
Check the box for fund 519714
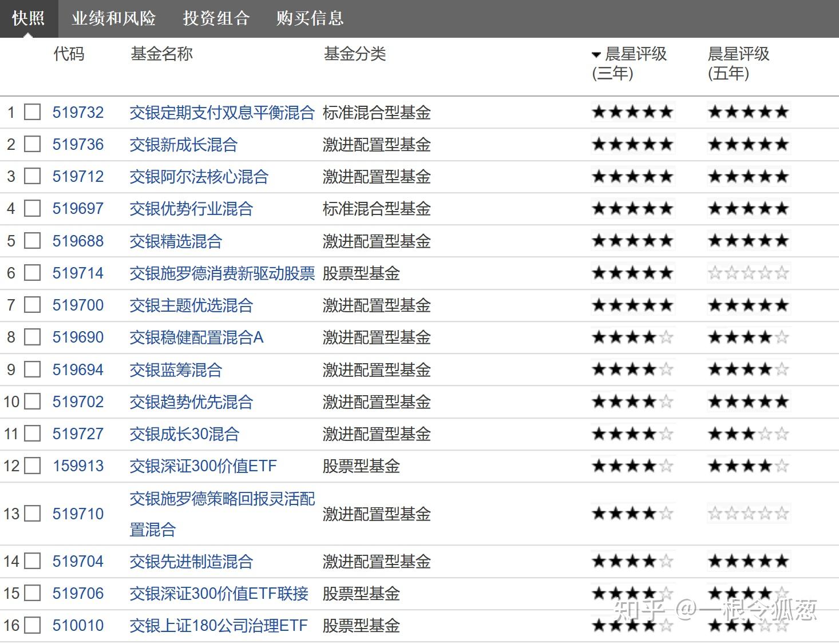pyautogui.click(x=32, y=273)
